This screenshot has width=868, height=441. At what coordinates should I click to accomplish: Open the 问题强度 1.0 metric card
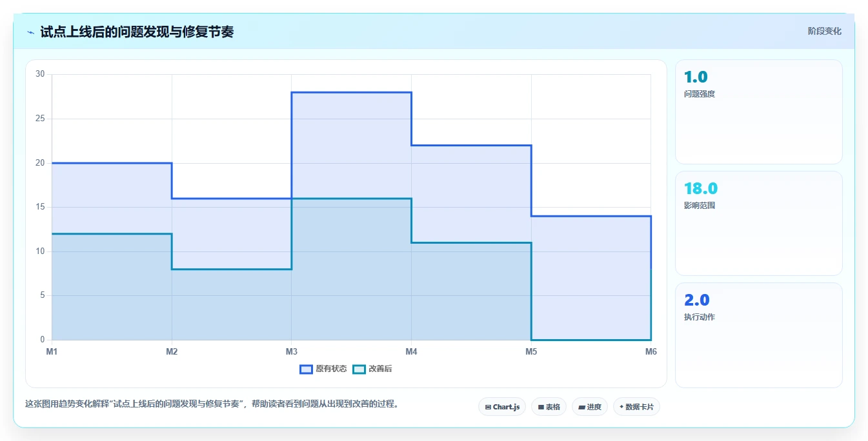(758, 112)
